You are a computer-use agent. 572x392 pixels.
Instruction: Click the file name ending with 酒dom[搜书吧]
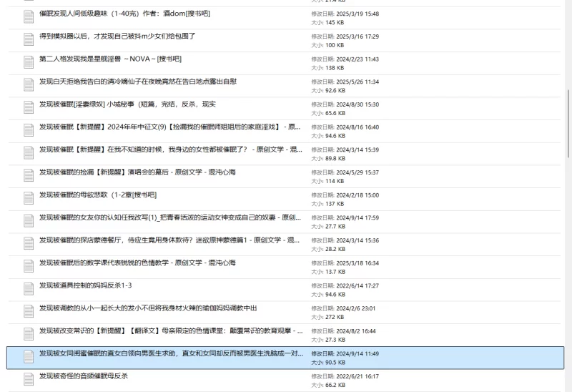coord(124,14)
